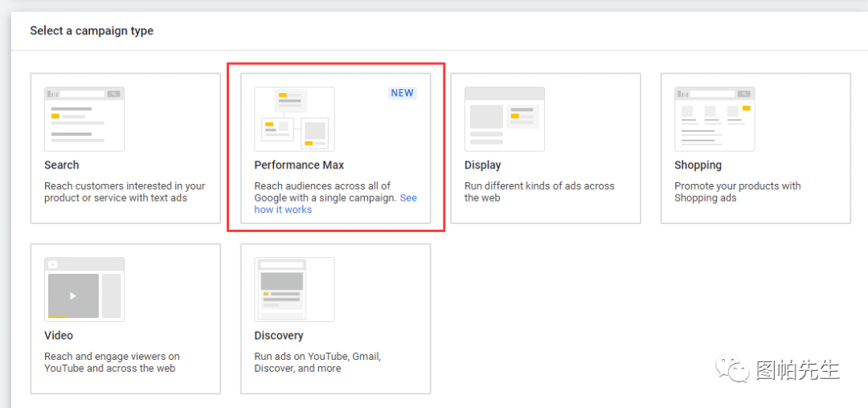Click the Display card title
This screenshot has height=408, width=868.
click(x=483, y=165)
